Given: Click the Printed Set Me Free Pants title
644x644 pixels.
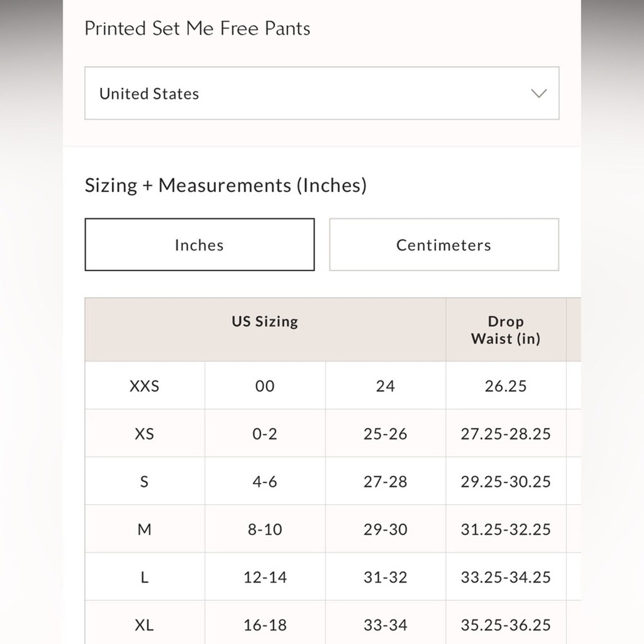Looking at the screenshot, I should click(x=198, y=28).
